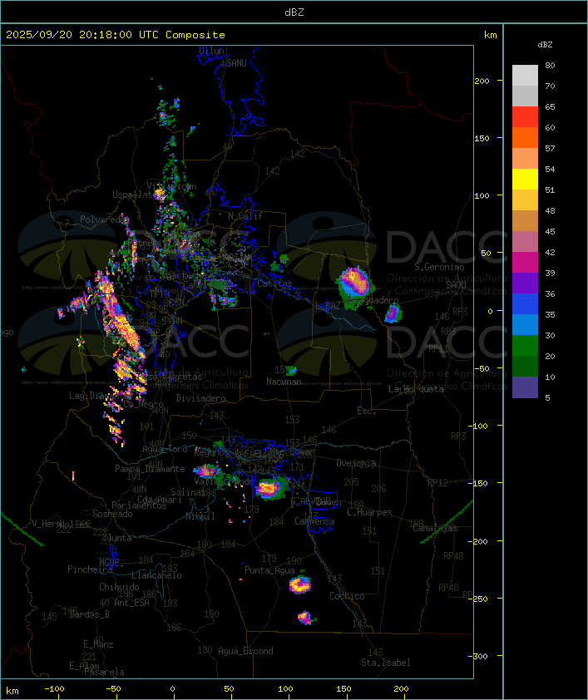Viewport: 588px width, 700px height.
Task: Click the Parlamentos label
Action: click(x=139, y=505)
